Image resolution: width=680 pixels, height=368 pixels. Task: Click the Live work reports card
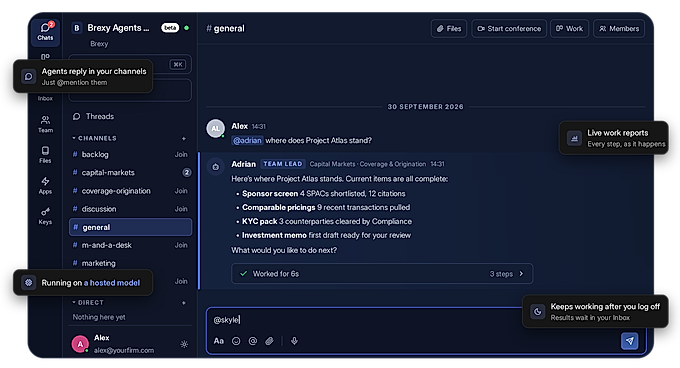(x=614, y=138)
